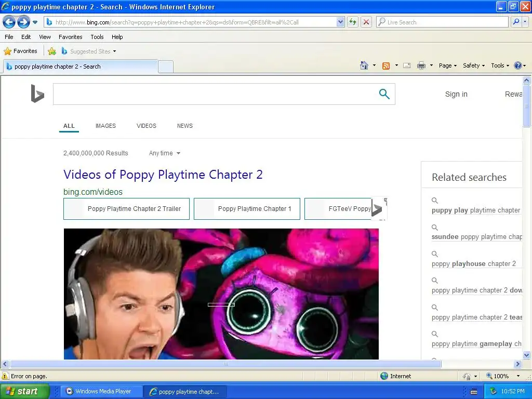Open the View menu
The image size is (532, 399).
click(x=45, y=37)
